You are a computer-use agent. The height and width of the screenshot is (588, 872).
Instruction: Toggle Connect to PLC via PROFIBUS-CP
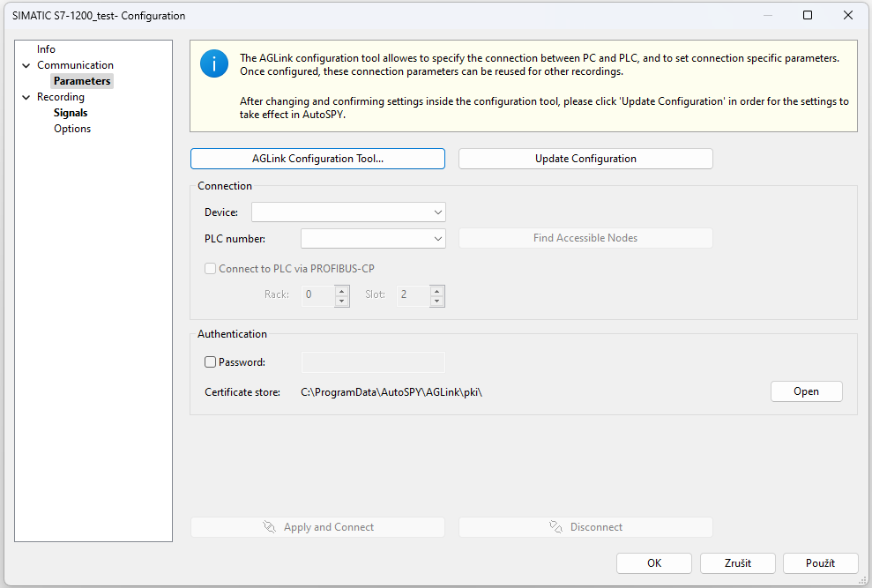pos(210,269)
